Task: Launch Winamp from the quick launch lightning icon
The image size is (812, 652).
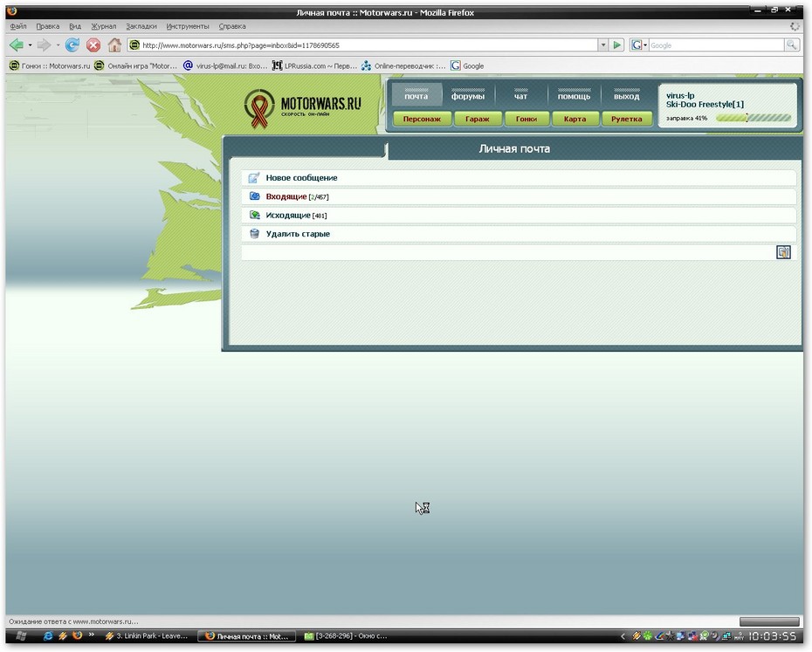Action: (x=63, y=636)
